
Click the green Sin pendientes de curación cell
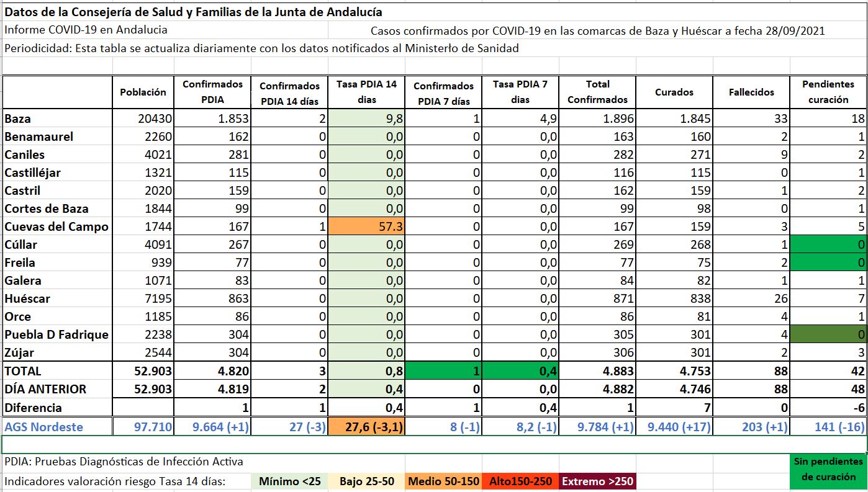(x=828, y=470)
